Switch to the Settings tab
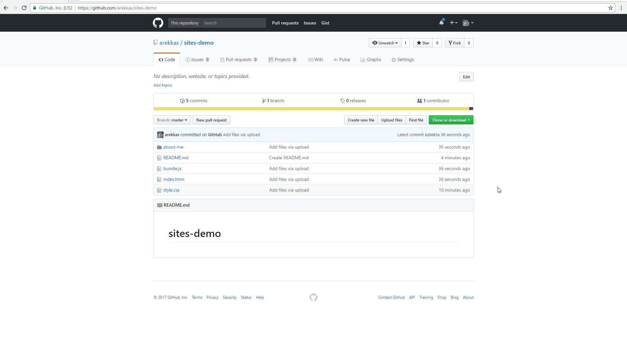This screenshot has width=627, height=364. tap(402, 60)
